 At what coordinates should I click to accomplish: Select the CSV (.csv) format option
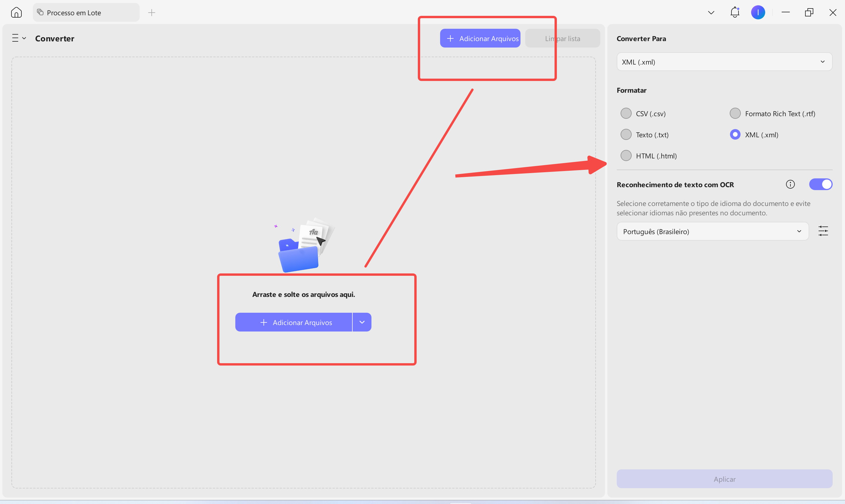click(643, 114)
